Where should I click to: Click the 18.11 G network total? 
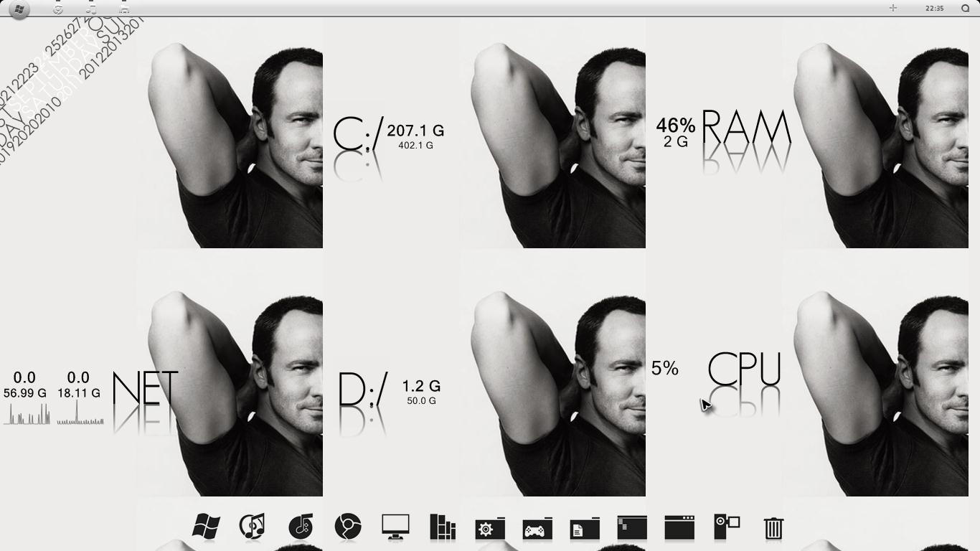pyautogui.click(x=79, y=393)
